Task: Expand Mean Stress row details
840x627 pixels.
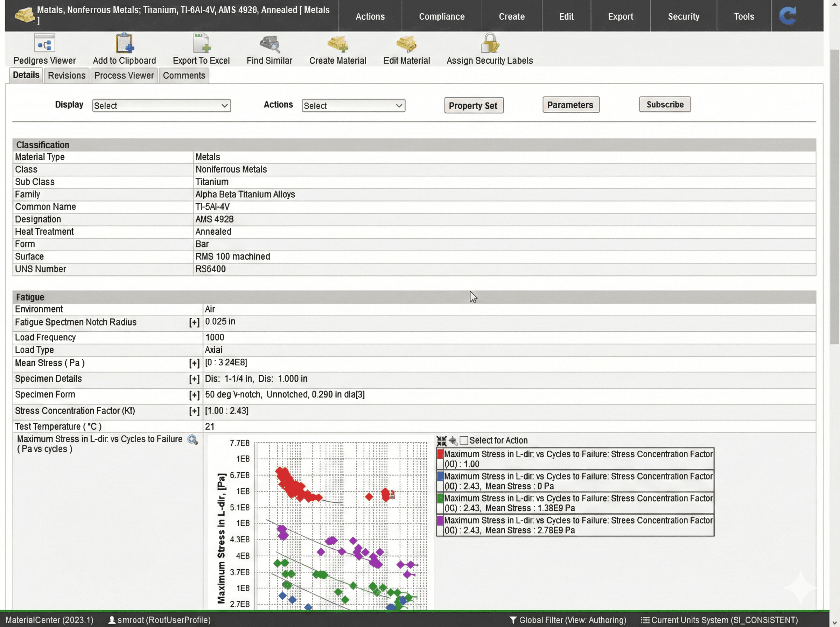Action: coord(194,363)
